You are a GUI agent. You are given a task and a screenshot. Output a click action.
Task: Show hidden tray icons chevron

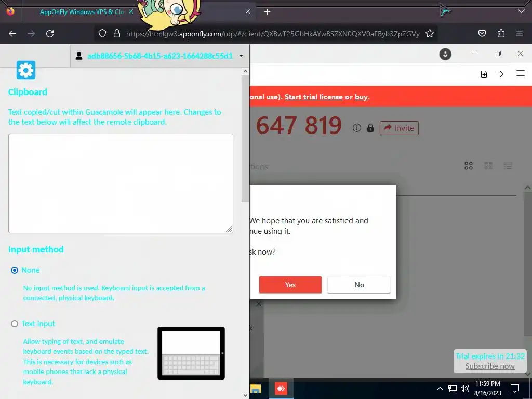pos(440,389)
